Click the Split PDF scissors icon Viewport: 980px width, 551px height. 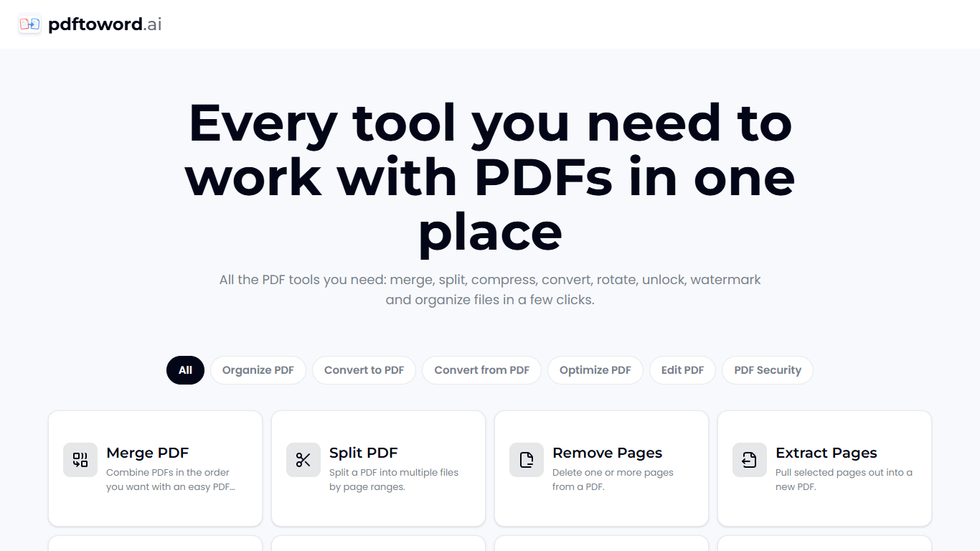(x=303, y=460)
